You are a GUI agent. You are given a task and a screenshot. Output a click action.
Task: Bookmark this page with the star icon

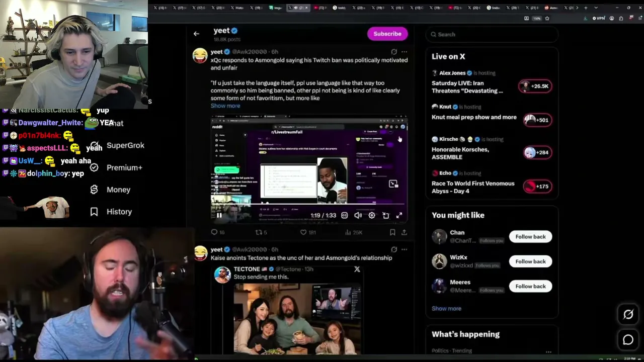click(x=547, y=19)
